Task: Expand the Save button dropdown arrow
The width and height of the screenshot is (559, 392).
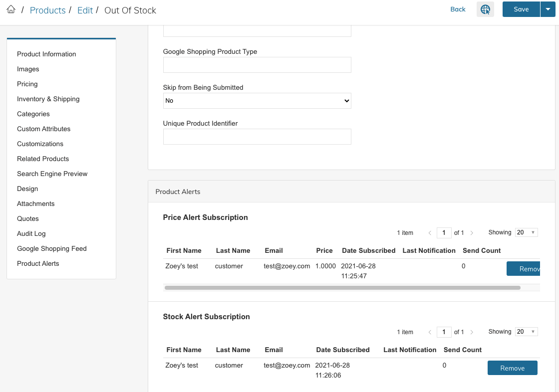Action: [x=548, y=9]
